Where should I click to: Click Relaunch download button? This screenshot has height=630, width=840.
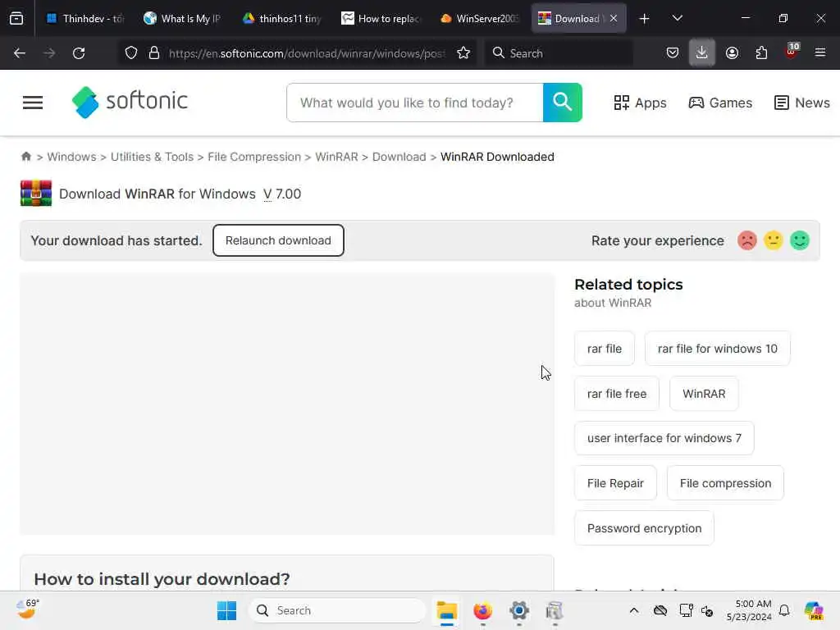[278, 240]
